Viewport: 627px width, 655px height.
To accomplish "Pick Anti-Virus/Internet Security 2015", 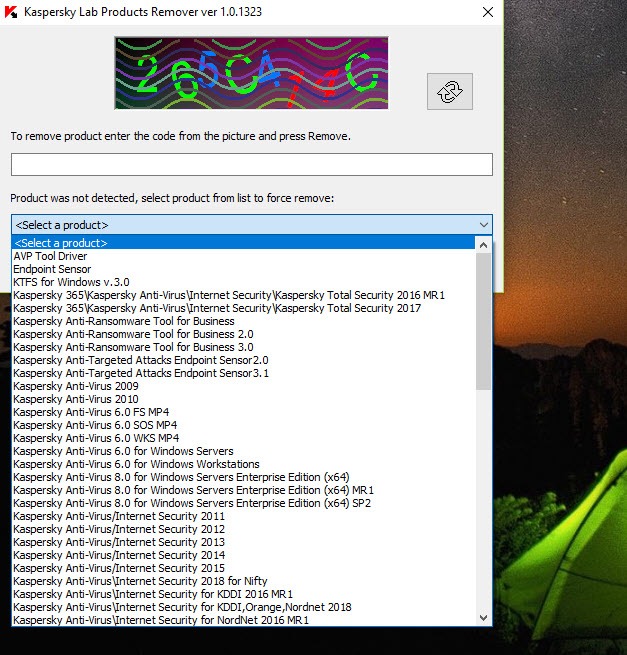I will [244, 568].
